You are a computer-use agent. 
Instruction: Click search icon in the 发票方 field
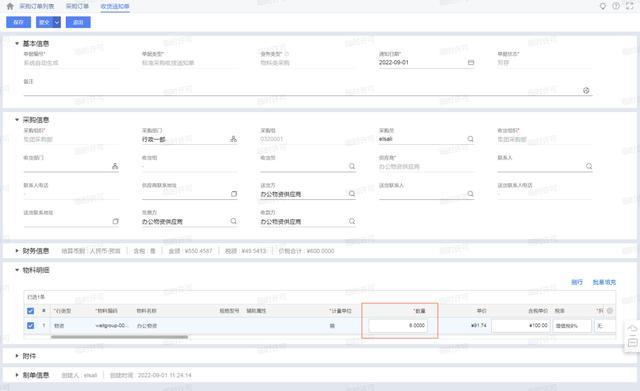click(x=233, y=221)
